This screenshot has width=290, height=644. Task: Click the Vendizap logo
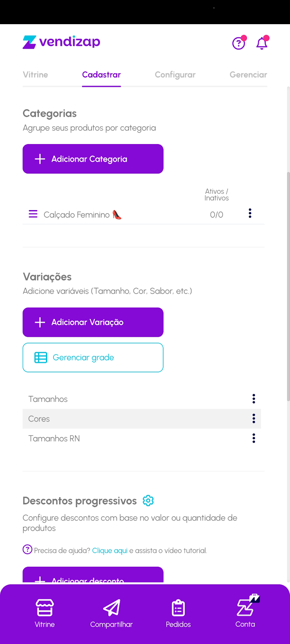(x=62, y=42)
